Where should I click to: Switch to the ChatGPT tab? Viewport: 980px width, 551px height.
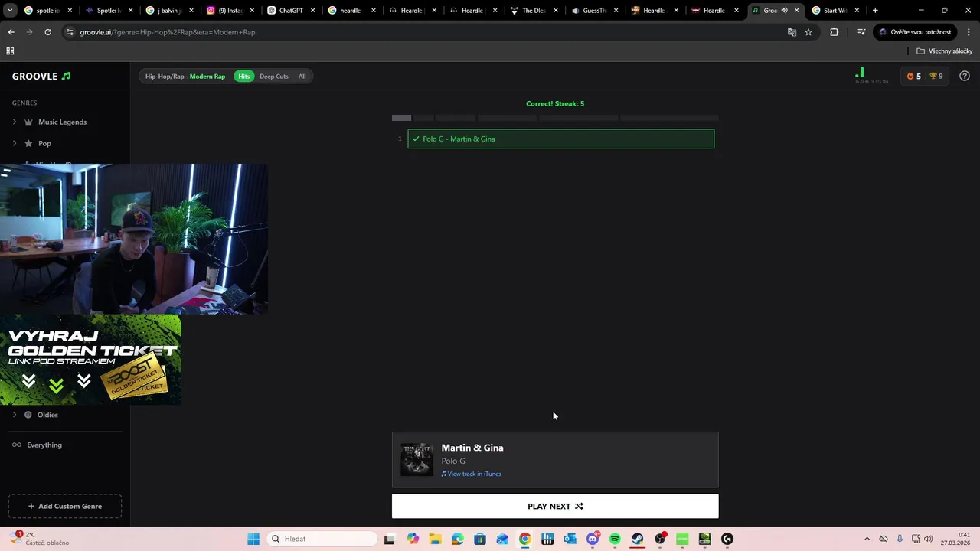[x=291, y=11]
